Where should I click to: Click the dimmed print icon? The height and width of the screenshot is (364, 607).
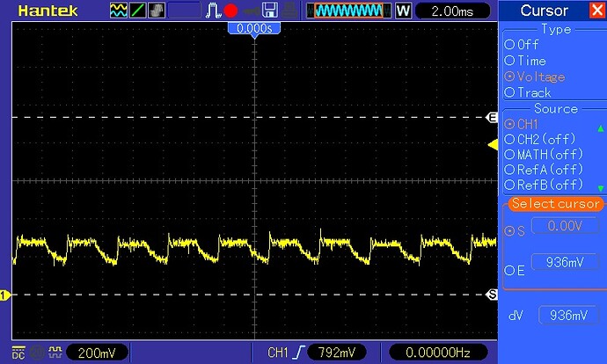(289, 11)
